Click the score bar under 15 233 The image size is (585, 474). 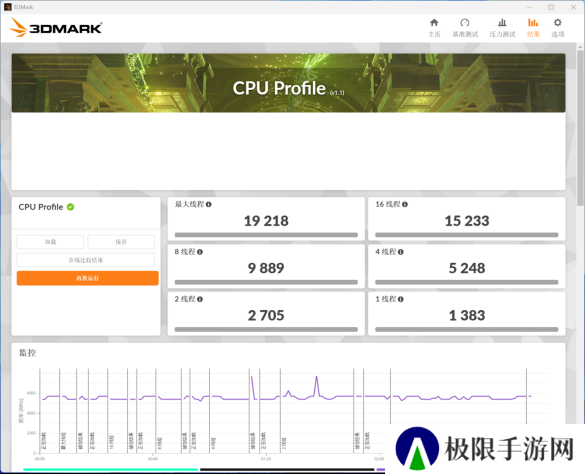click(467, 235)
